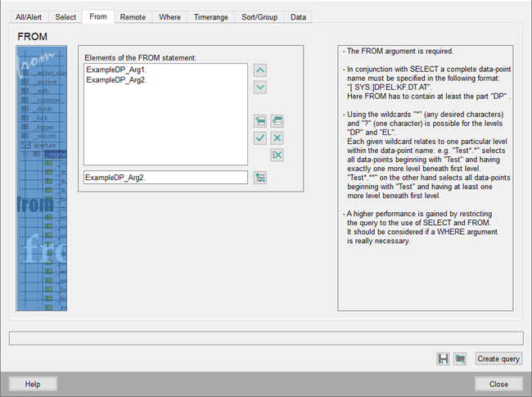Save the query with the floppy disk icon

coord(443,359)
